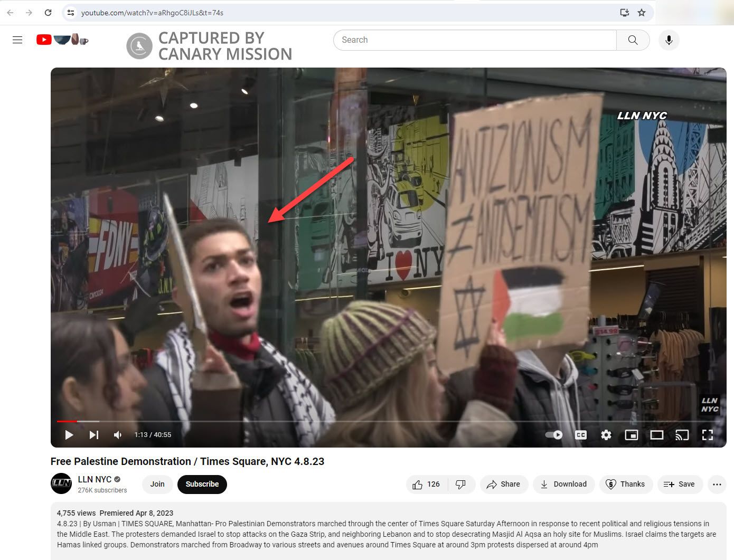
Task: Click into the Search field
Action: click(475, 40)
